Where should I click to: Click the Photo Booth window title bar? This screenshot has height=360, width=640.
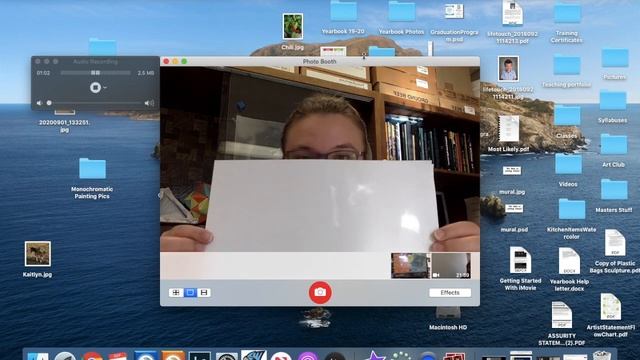[x=320, y=61]
